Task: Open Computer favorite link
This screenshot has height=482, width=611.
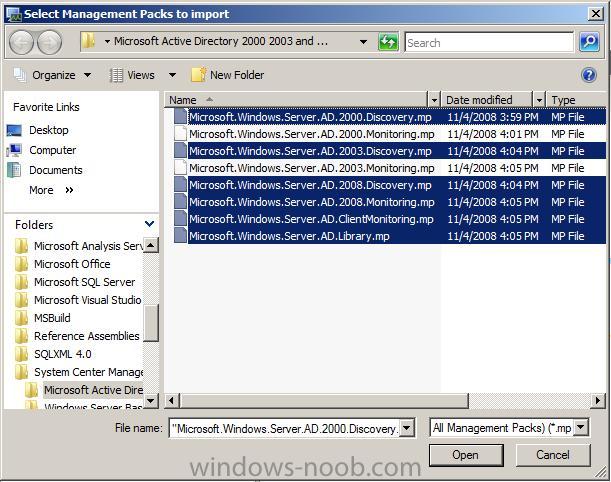Action: click(x=53, y=150)
